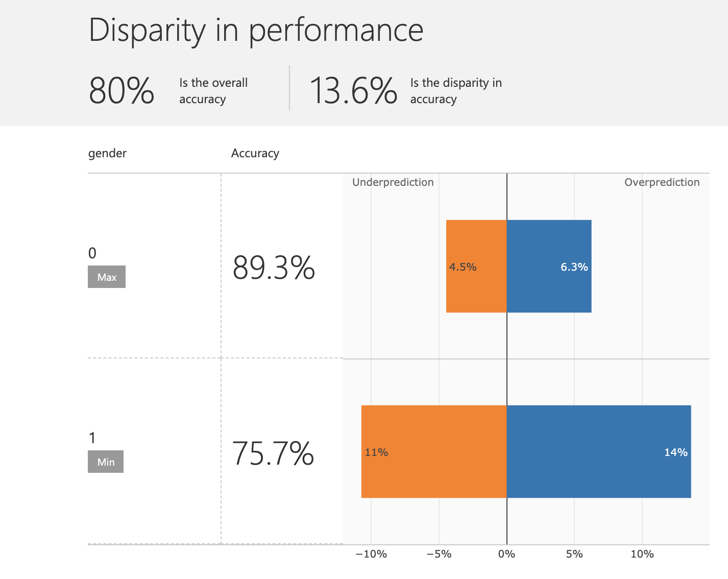Click the 0% axis tick label
The image size is (728, 579).
point(506,554)
